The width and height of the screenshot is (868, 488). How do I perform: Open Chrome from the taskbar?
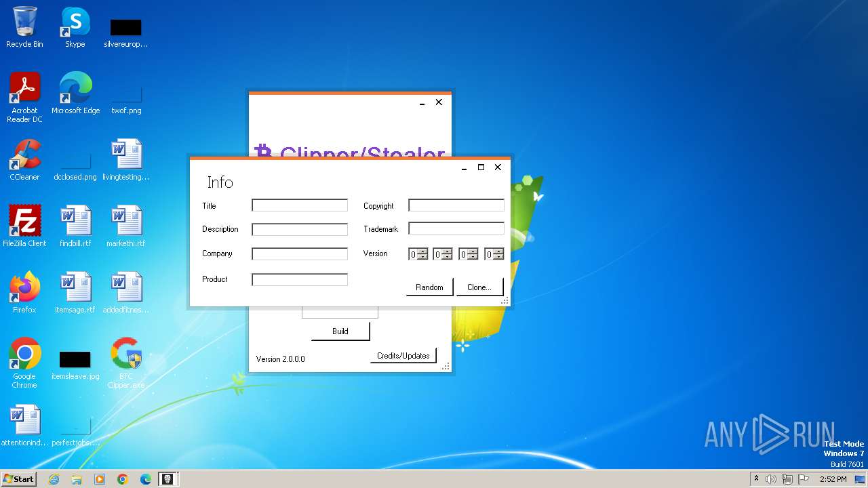click(x=123, y=479)
